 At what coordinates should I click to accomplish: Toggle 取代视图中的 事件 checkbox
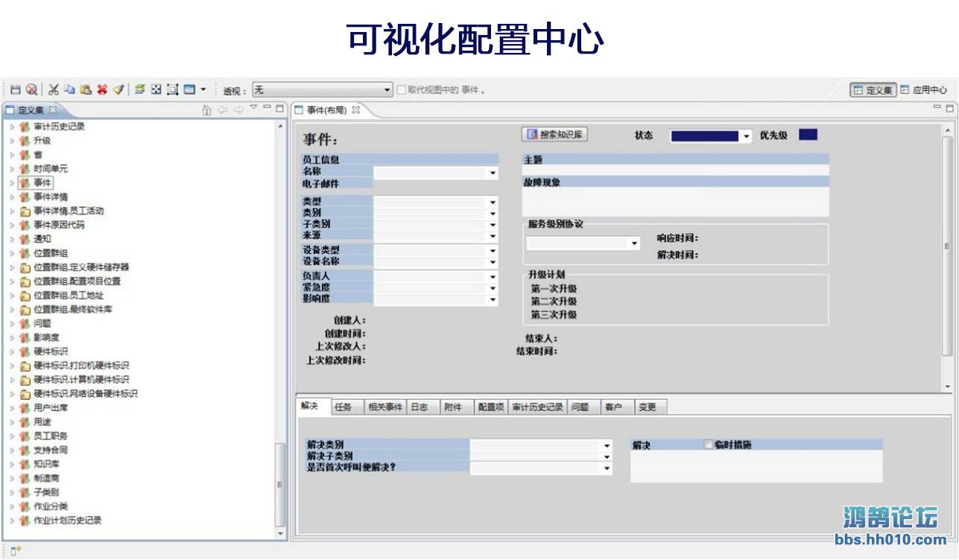coord(401,90)
